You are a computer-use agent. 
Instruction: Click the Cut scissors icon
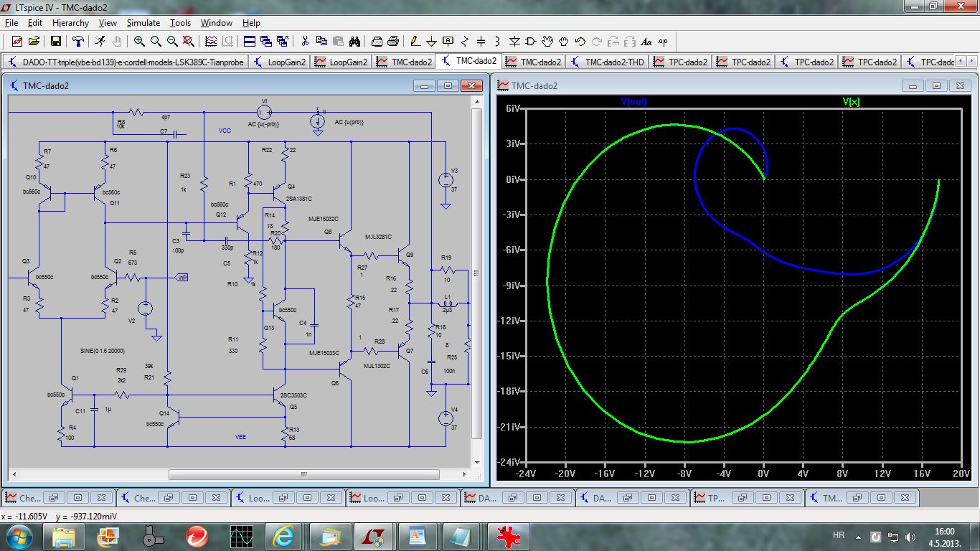[x=304, y=42]
